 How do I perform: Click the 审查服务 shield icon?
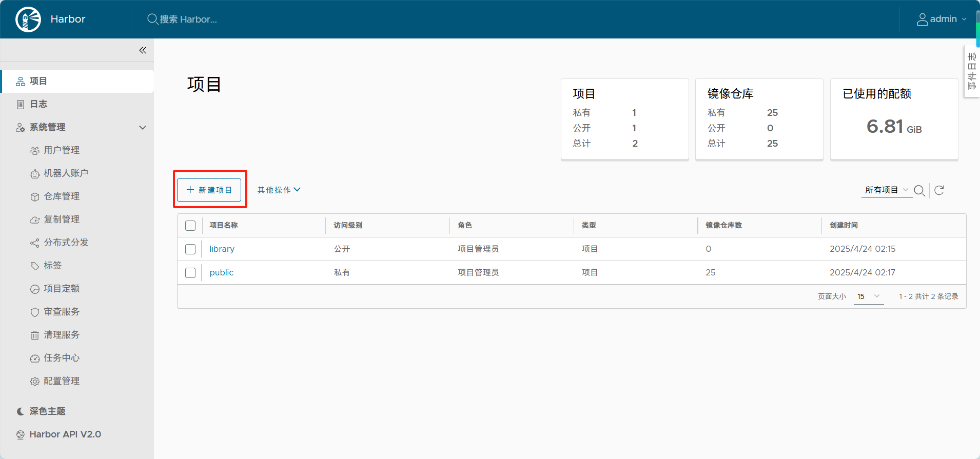point(34,312)
